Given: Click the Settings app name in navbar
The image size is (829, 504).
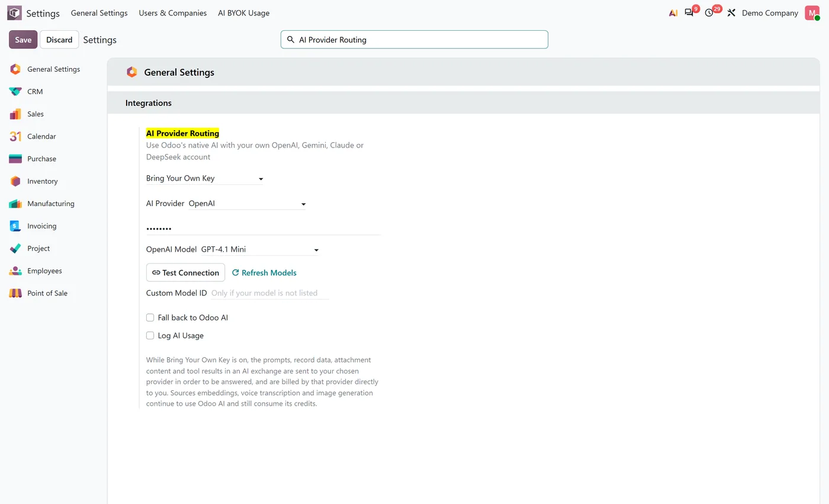Looking at the screenshot, I should [43, 13].
